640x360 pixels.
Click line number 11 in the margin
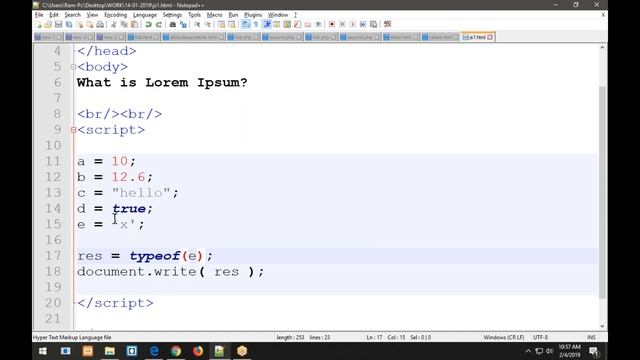point(53,161)
